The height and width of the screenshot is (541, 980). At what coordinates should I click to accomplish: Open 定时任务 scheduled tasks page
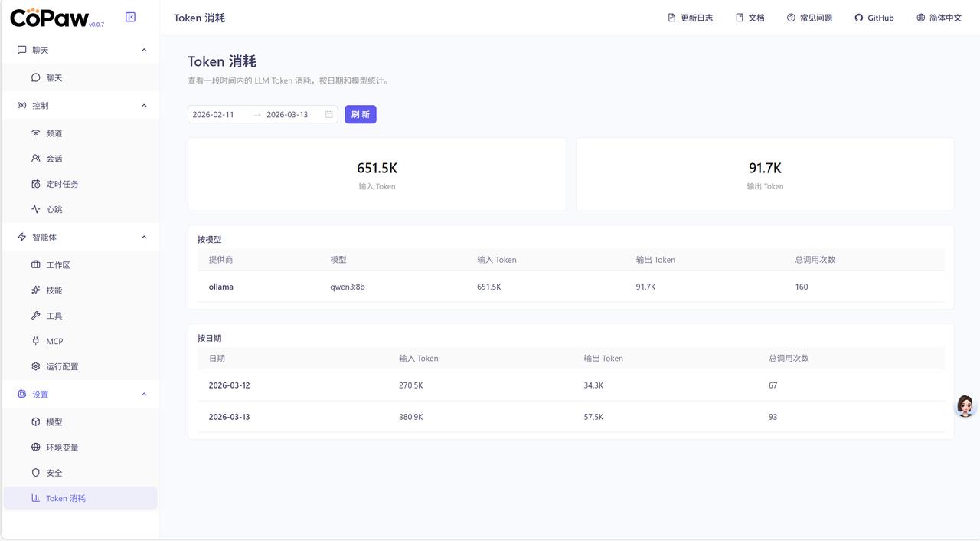click(x=61, y=184)
